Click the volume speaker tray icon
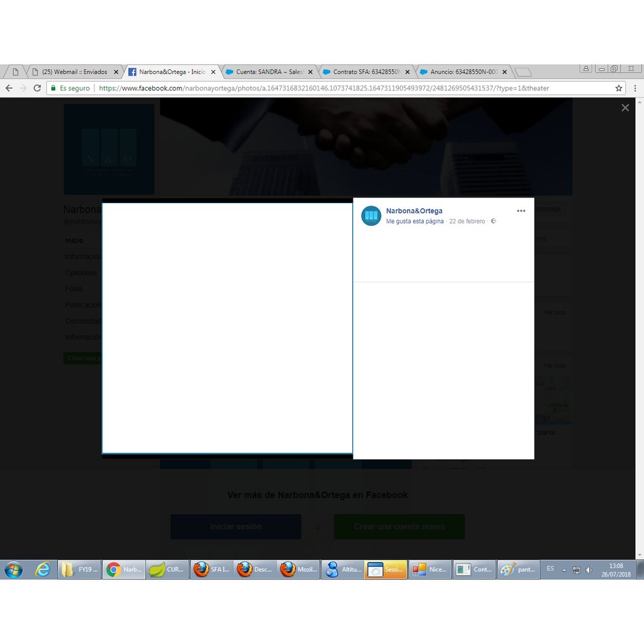 click(x=589, y=570)
